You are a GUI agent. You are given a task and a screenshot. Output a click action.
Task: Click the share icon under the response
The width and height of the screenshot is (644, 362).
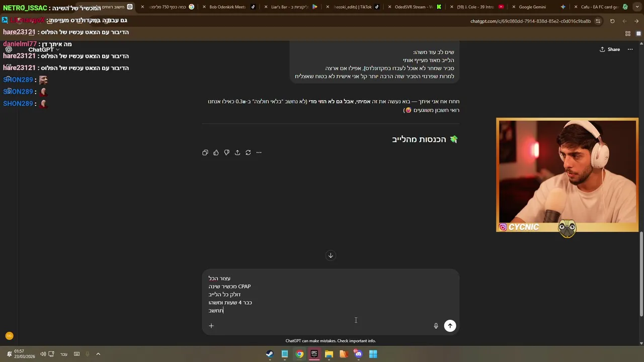point(237,152)
